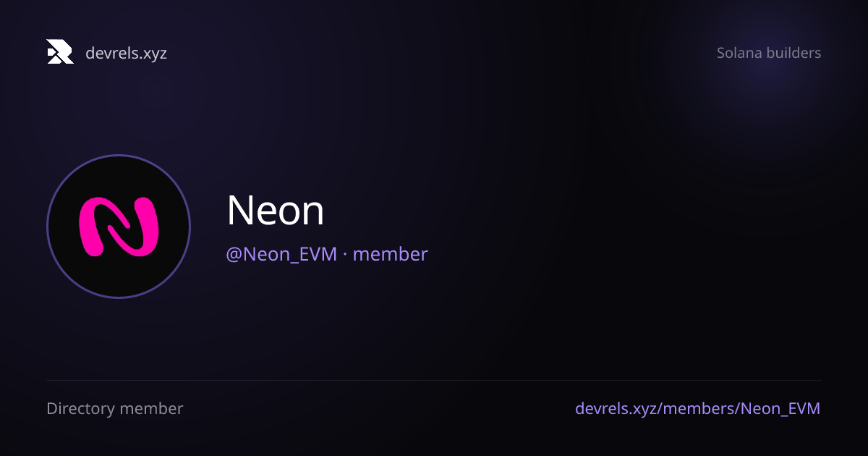Select the Neon profile heading
This screenshot has height=456, width=868.
pyautogui.click(x=275, y=211)
